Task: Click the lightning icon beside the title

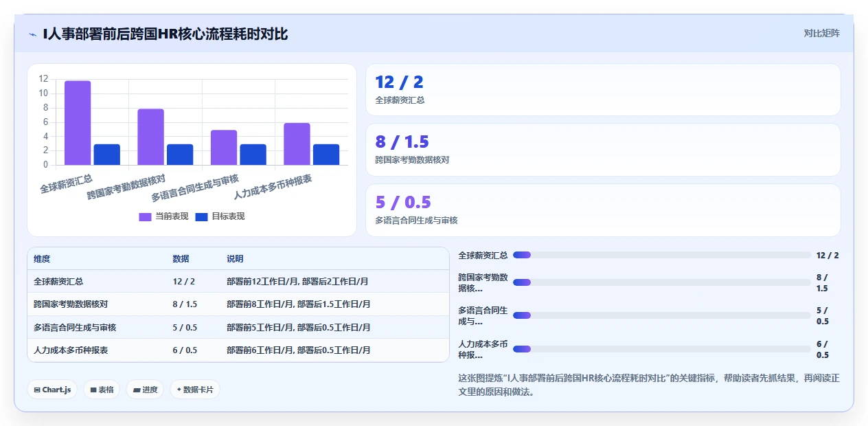Action: click(33, 34)
